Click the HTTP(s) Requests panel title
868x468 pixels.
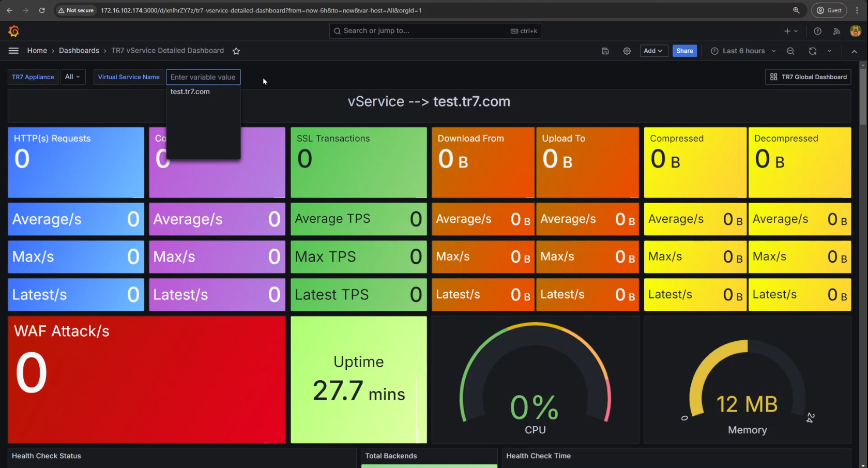tap(52, 139)
